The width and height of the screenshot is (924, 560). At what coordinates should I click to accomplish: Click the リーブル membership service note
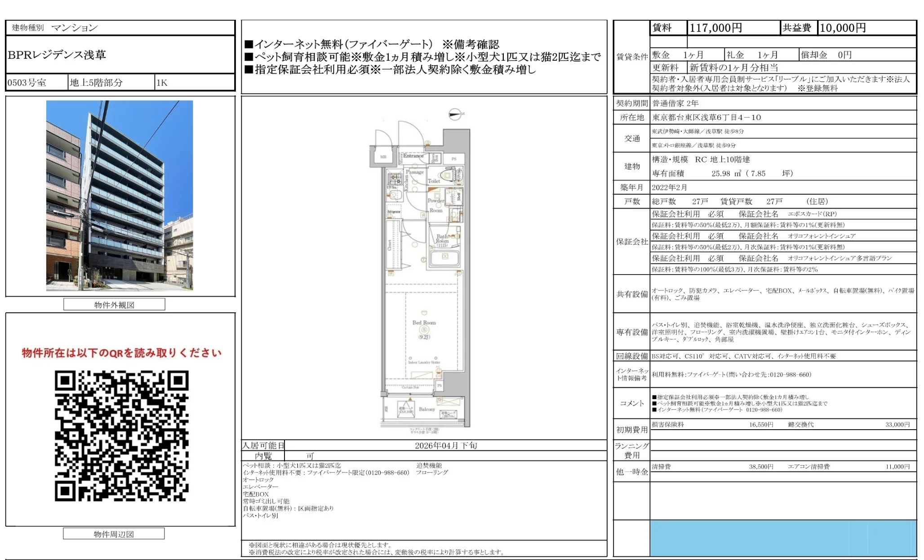pos(781,84)
